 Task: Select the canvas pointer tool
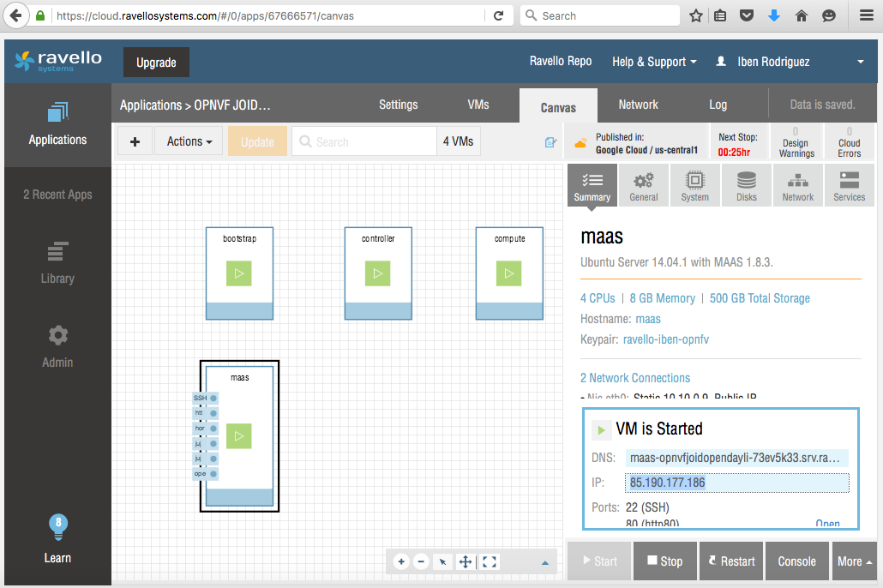(443, 561)
